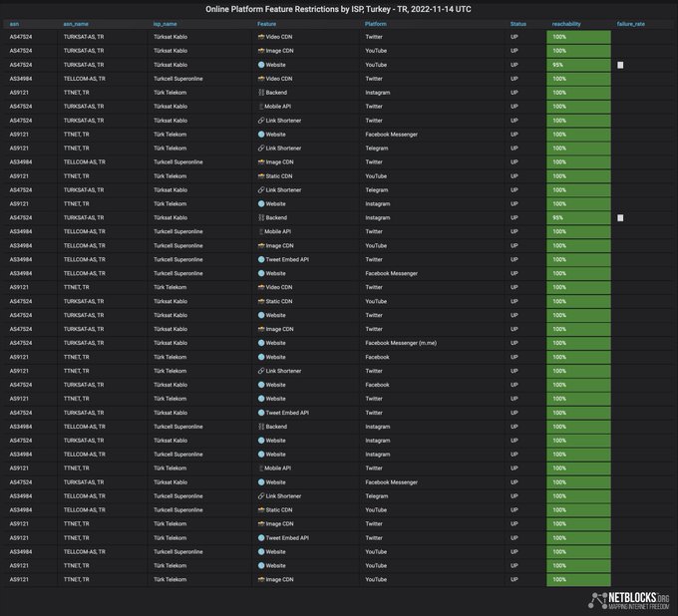Click 'Facebook Messenger' cell in Turkcell Superonline row
The image size is (678, 616).
coord(391,274)
